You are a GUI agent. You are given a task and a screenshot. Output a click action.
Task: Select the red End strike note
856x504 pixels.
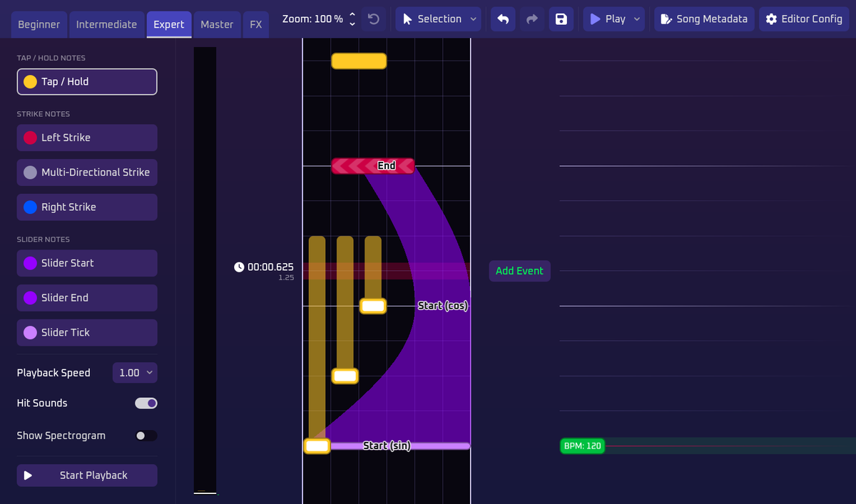tap(372, 166)
